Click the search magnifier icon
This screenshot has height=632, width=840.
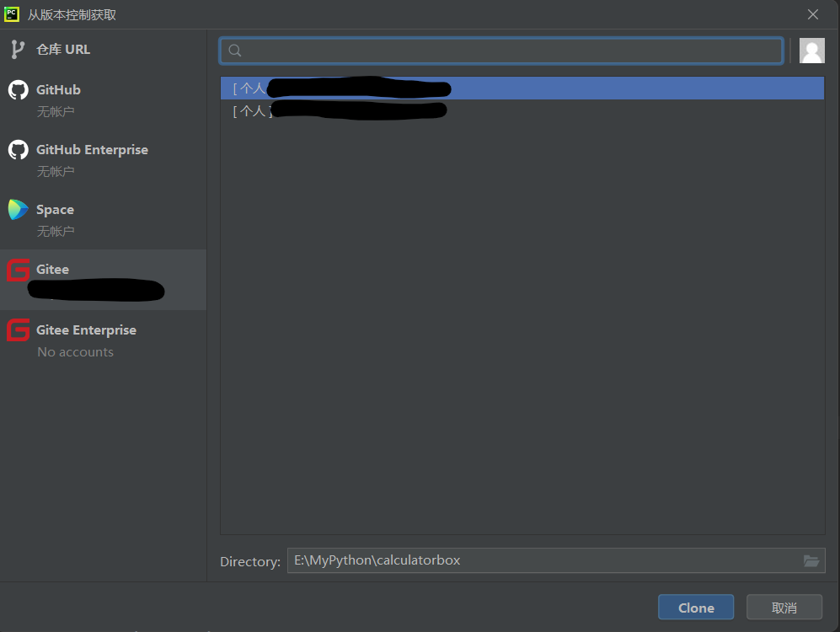point(234,51)
